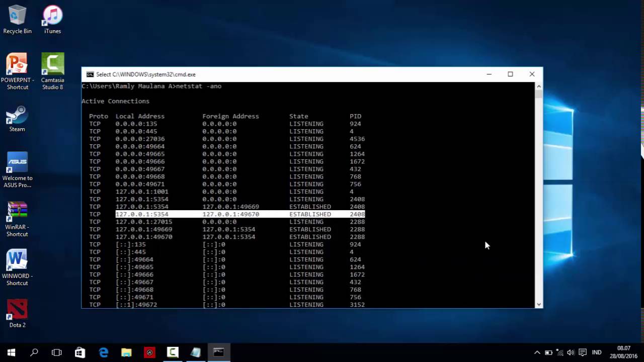The image size is (644, 362).
Task: Open taskbar search magnifier
Action: (x=34, y=352)
